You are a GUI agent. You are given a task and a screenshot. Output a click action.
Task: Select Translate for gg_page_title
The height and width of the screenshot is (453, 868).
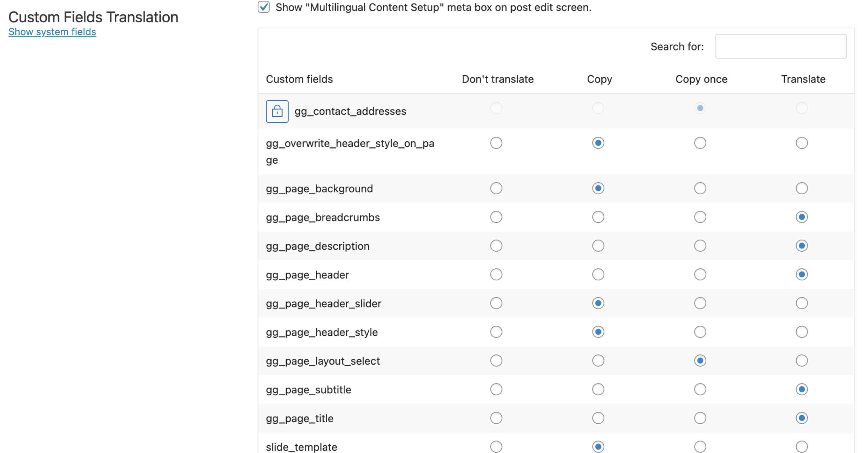click(x=802, y=418)
